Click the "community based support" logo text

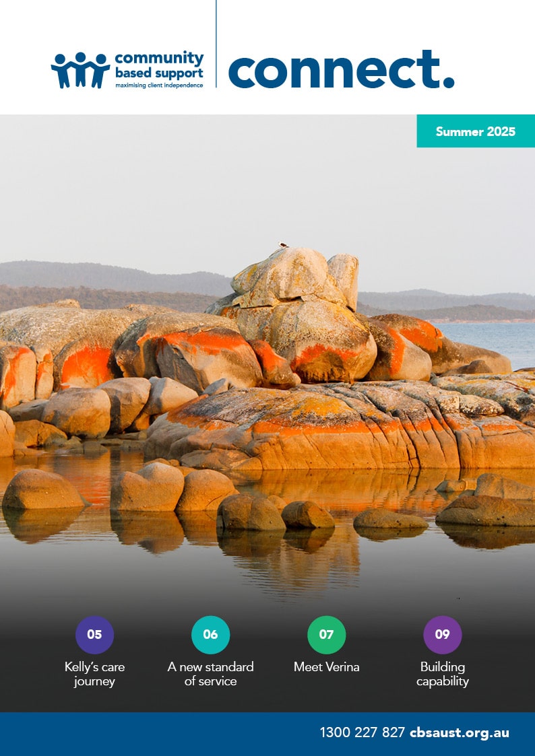coord(158,65)
